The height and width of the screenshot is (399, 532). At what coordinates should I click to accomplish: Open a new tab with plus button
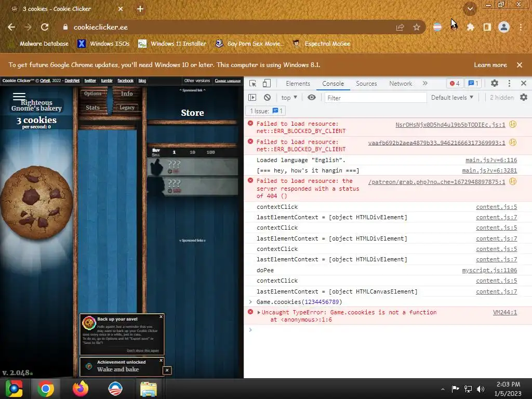coord(140,9)
